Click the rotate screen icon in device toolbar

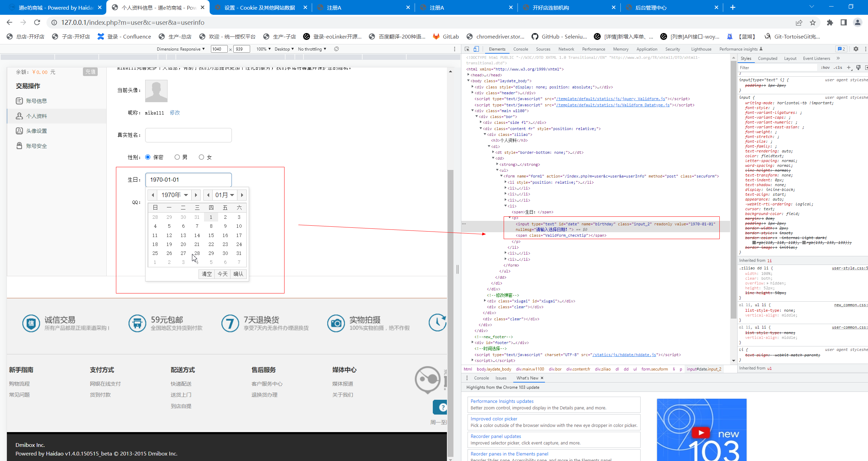[336, 49]
